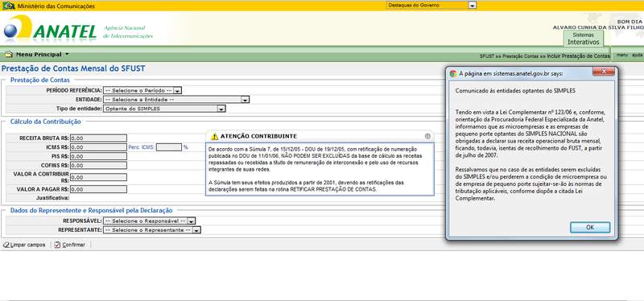The height and width of the screenshot is (301, 644).
Task: Click the ajuda link
Action: pos(637,55)
